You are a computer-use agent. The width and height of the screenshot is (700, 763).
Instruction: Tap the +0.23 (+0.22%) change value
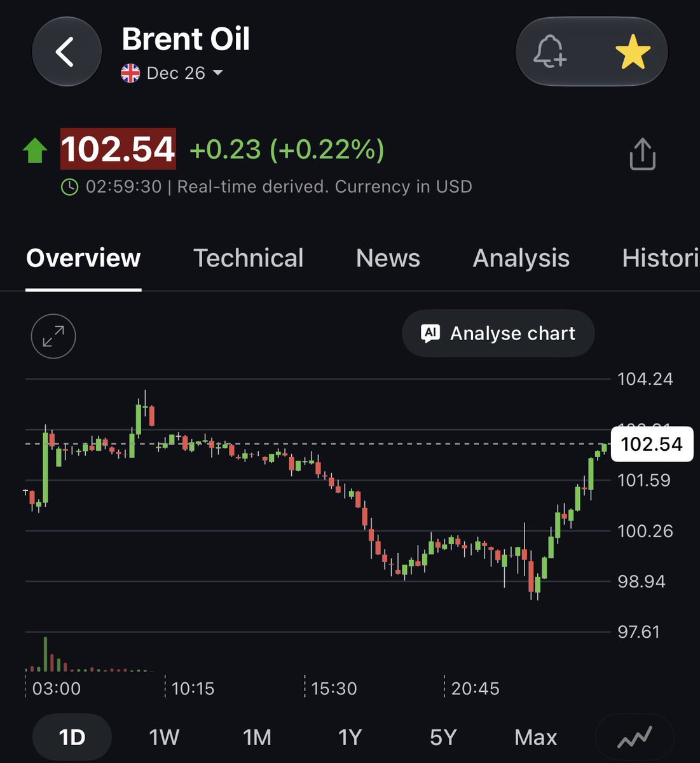(x=287, y=150)
